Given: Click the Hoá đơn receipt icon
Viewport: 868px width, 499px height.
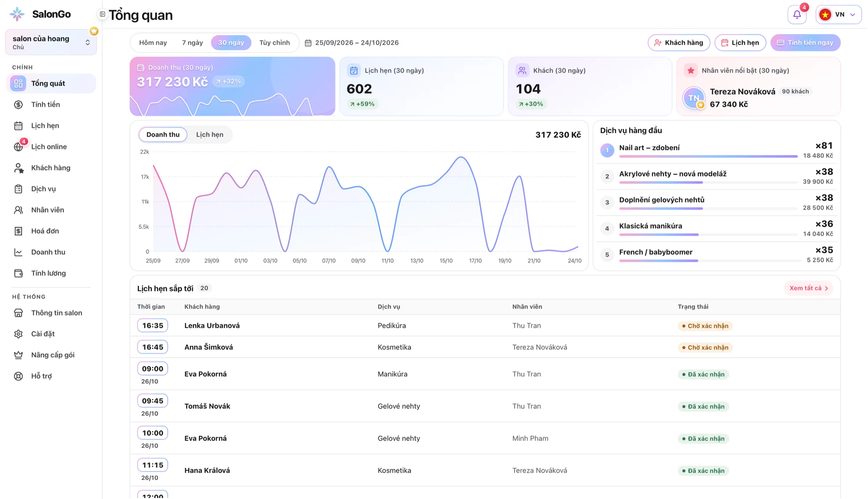Looking at the screenshot, I should click(x=18, y=231).
